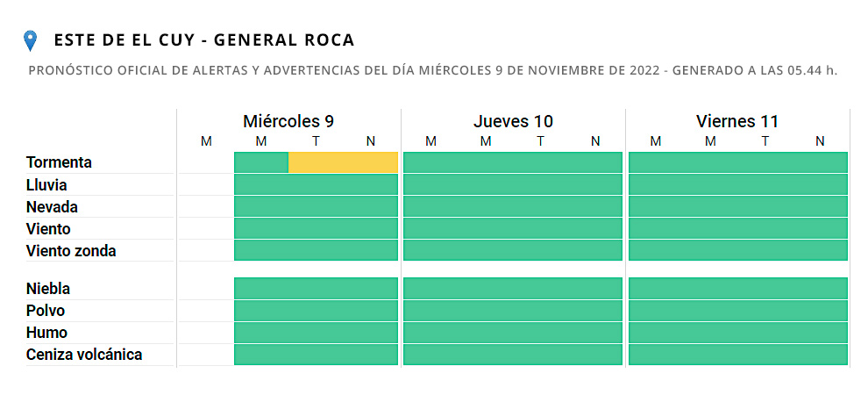The width and height of the screenshot is (868, 395).
Task: Click the Viento zonda row label
Action: click(x=72, y=251)
